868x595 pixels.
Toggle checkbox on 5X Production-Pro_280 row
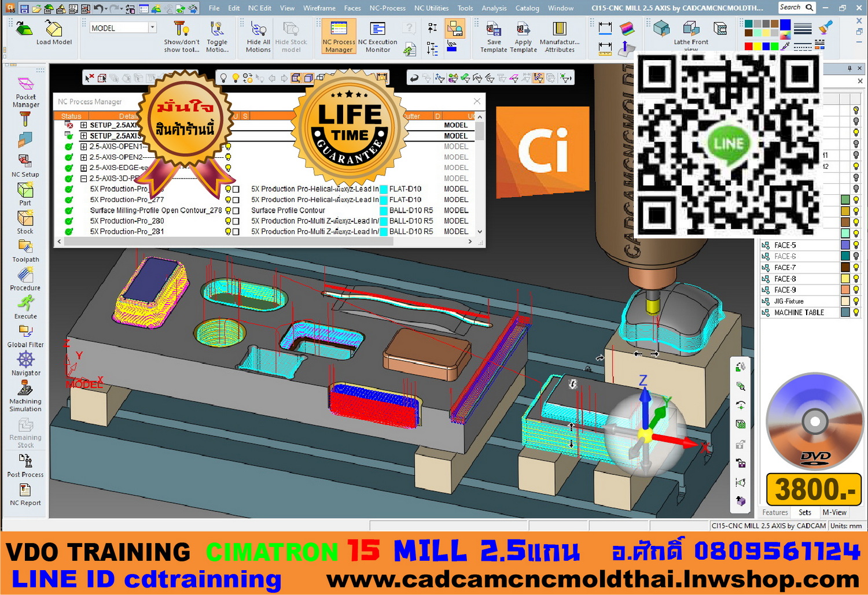(236, 221)
